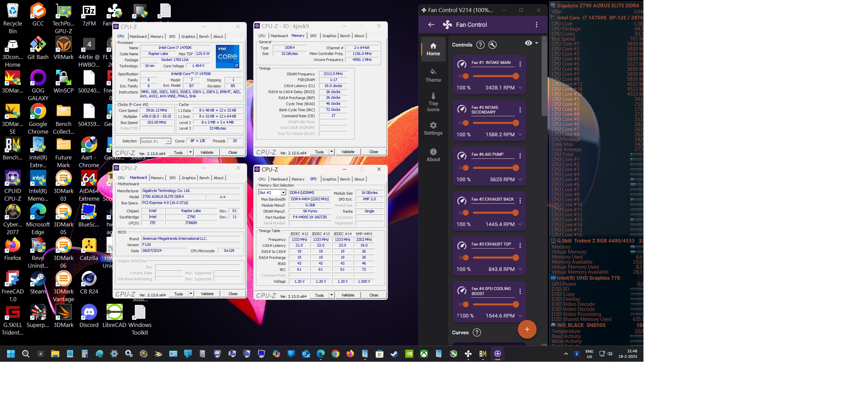This screenshot has width=868, height=413.
Task: Toggle manual control switch for Fan #4 GPU COOLING
Action: 463,304
